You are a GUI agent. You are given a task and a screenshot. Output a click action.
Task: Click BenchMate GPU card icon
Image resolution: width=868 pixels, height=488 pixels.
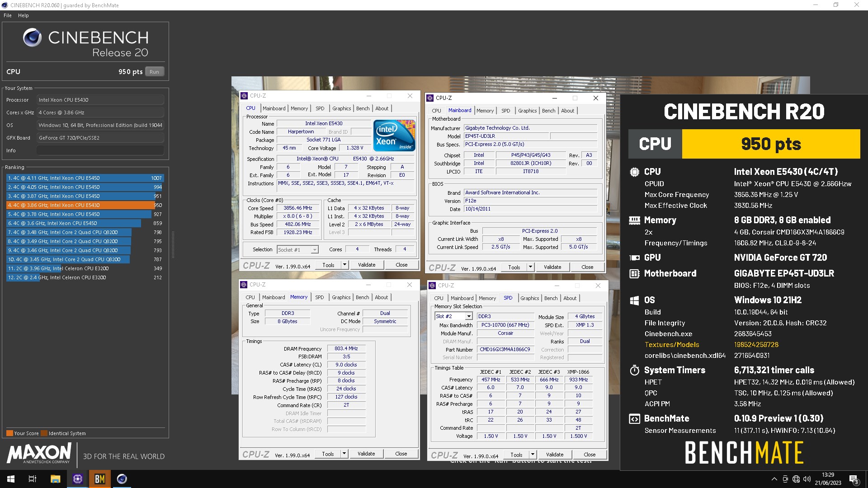pos(635,258)
